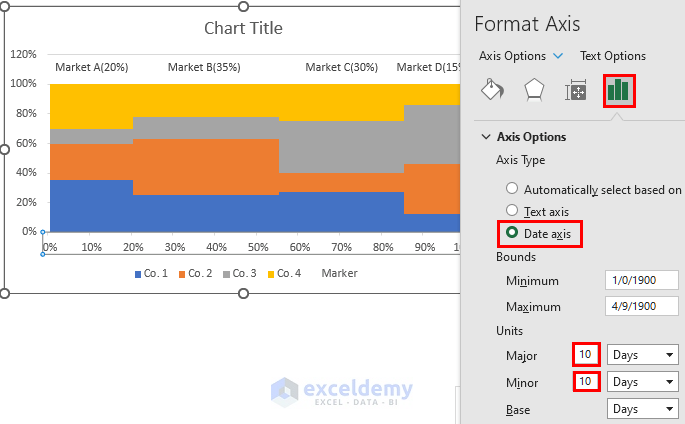Viewport: 685px width, 424px height.
Task: Open the Fill & Line paint bucket icon
Action: 493,90
